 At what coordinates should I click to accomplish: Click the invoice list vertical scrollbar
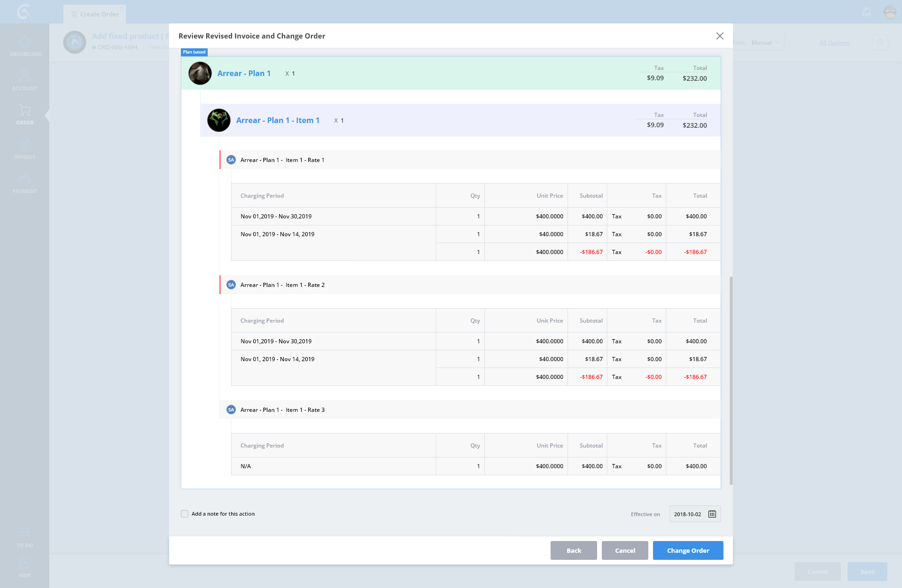(x=731, y=380)
